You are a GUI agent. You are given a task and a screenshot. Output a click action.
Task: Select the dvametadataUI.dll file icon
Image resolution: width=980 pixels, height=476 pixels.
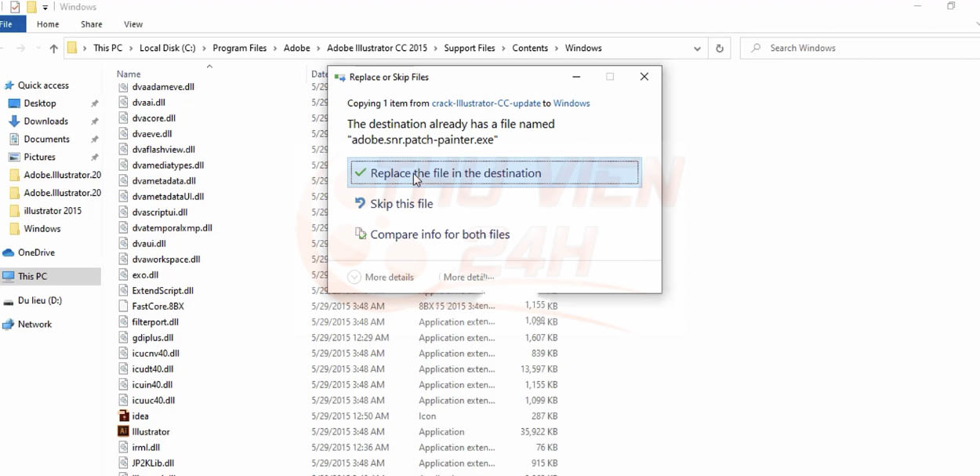(x=123, y=197)
